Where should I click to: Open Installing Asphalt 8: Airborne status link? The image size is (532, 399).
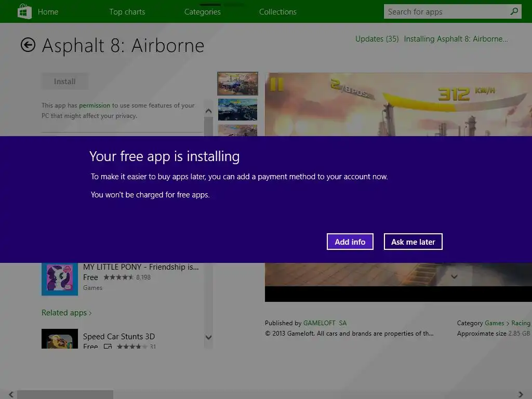[x=456, y=38]
